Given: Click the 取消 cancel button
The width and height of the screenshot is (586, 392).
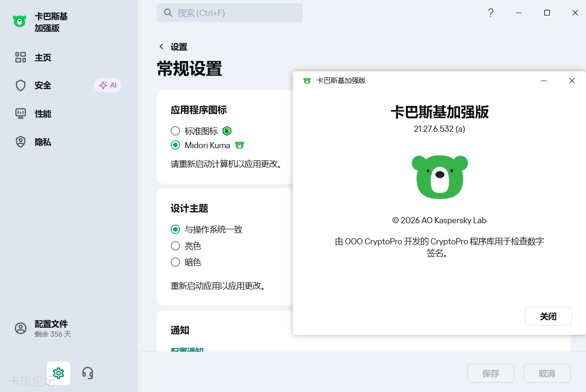Looking at the screenshot, I should [547, 373].
